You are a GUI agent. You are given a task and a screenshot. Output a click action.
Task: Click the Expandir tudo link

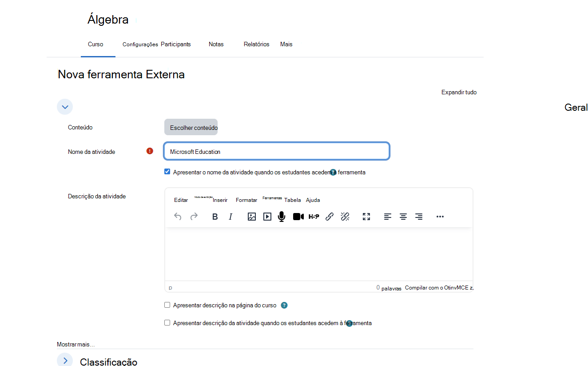coord(459,93)
